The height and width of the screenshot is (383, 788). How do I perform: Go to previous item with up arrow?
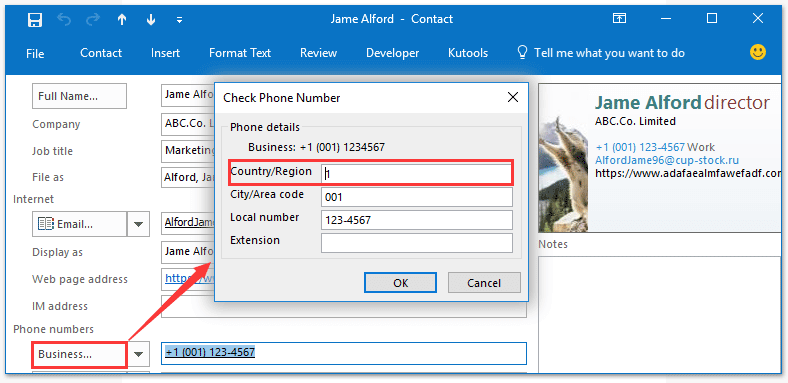pos(122,20)
